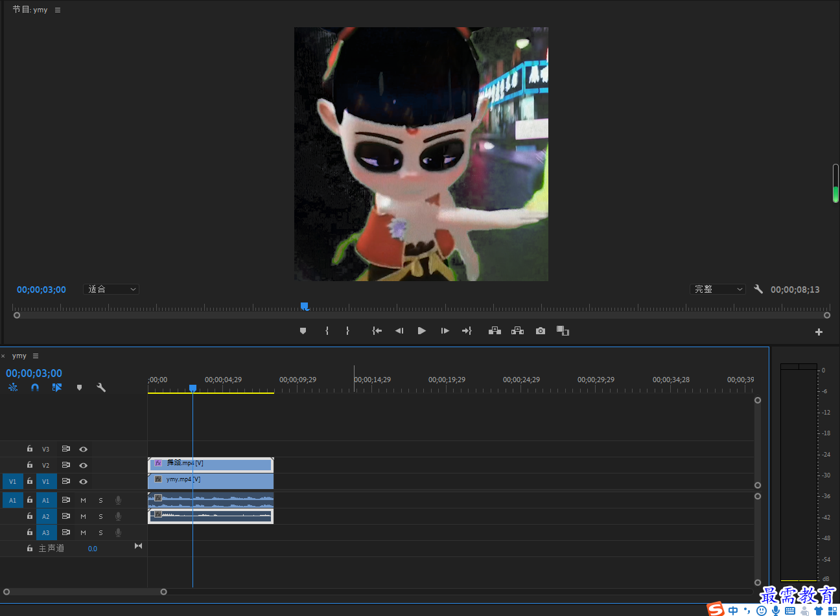Add a marker in the Program Monitor
Image resolution: width=840 pixels, height=616 pixels.
coord(303,331)
